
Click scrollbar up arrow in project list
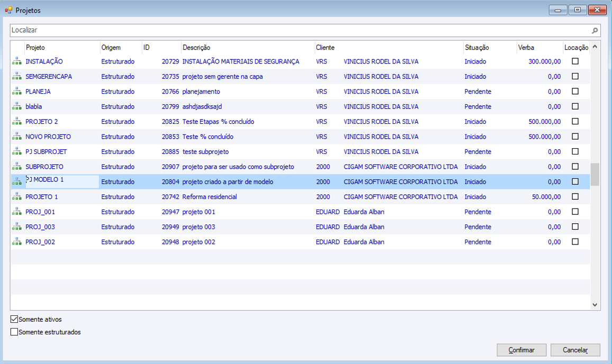pos(595,47)
